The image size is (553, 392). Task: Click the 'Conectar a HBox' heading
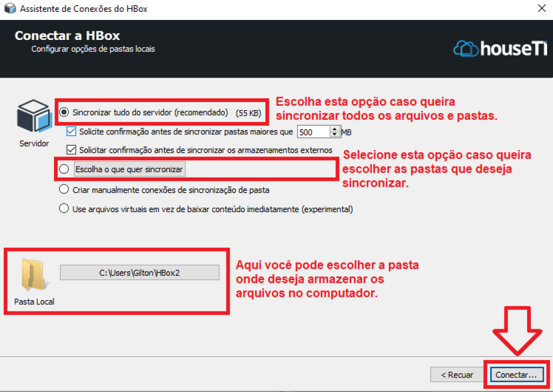coord(68,36)
